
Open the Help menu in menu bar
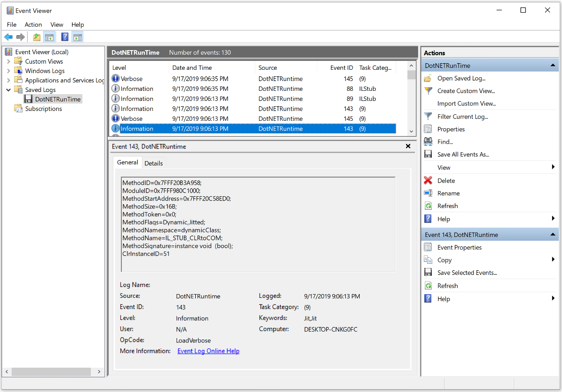click(x=78, y=24)
